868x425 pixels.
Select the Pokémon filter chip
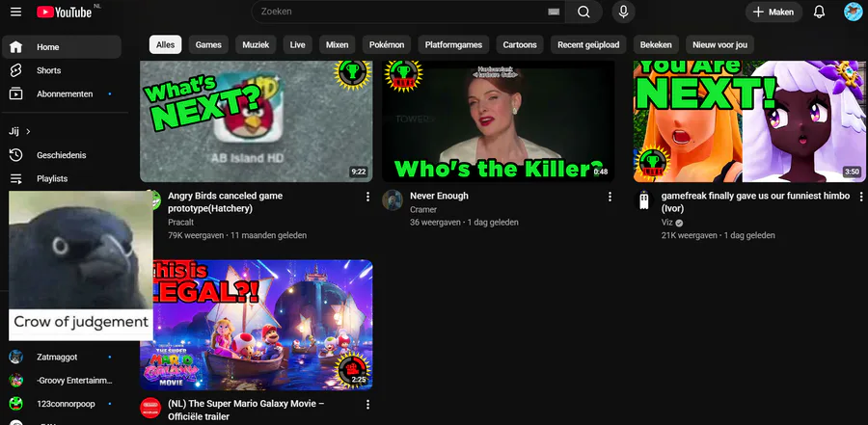tap(387, 45)
